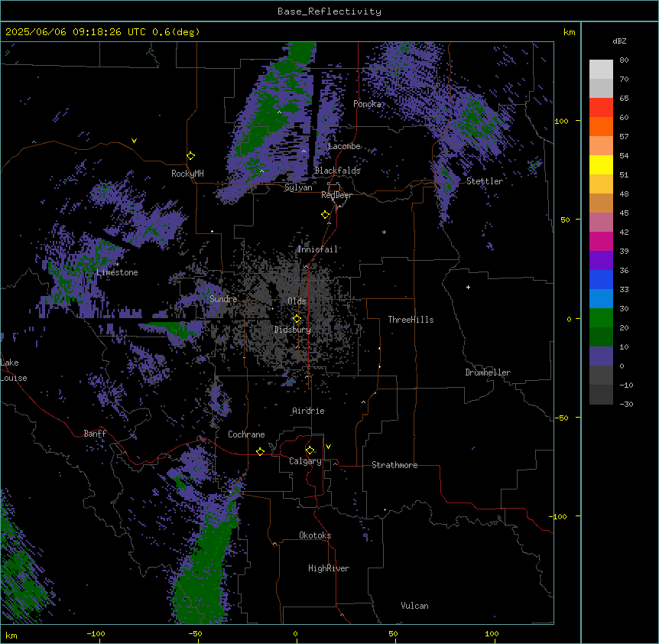Click the -30 value on dBZ scale
This screenshot has width=659, height=644.
pyautogui.click(x=626, y=404)
